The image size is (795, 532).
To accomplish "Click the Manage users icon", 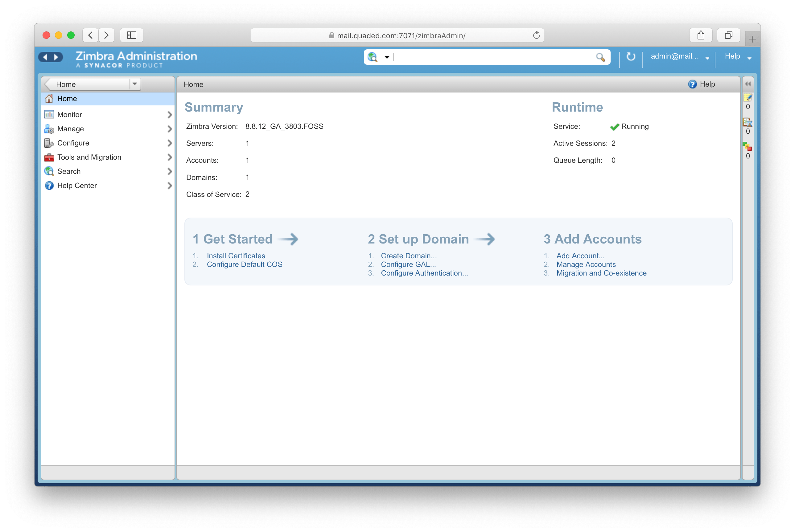I will [49, 129].
